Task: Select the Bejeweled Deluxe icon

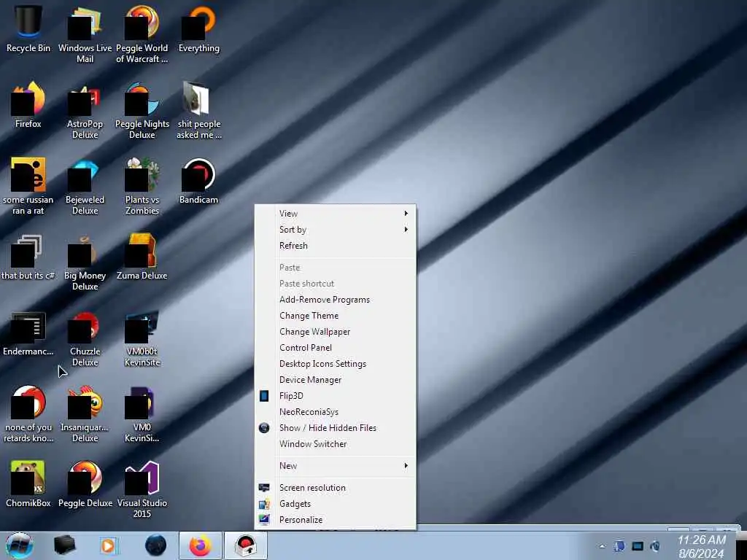Action: tap(85, 186)
